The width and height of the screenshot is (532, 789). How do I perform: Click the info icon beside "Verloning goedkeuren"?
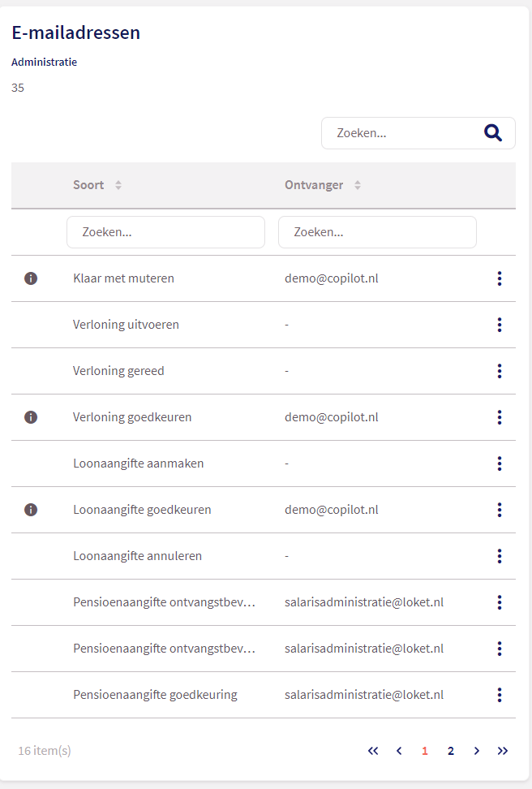tap(31, 417)
